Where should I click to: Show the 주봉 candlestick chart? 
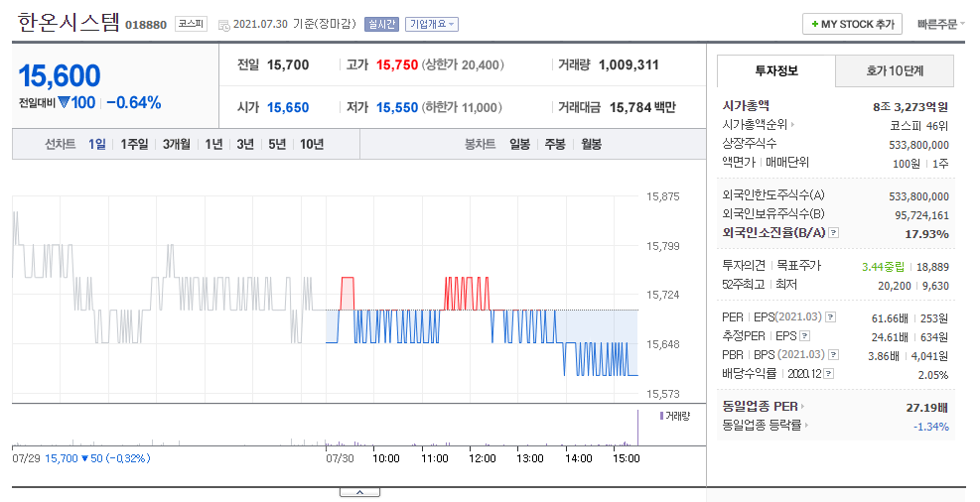(x=555, y=144)
